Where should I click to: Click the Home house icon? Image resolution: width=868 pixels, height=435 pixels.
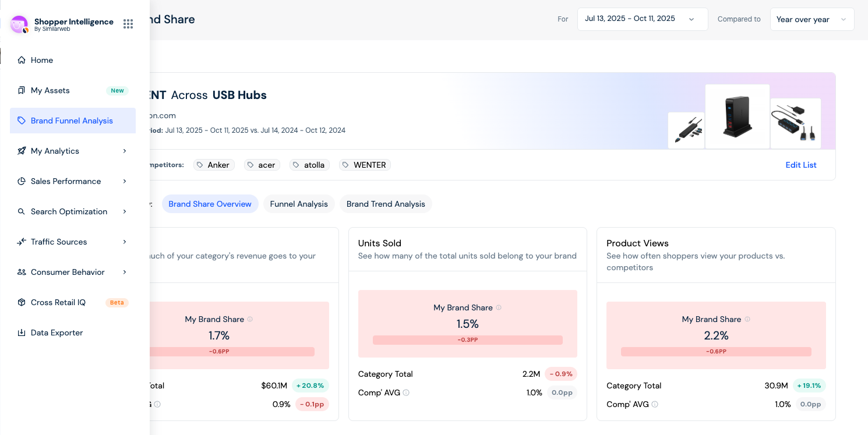pyautogui.click(x=22, y=60)
